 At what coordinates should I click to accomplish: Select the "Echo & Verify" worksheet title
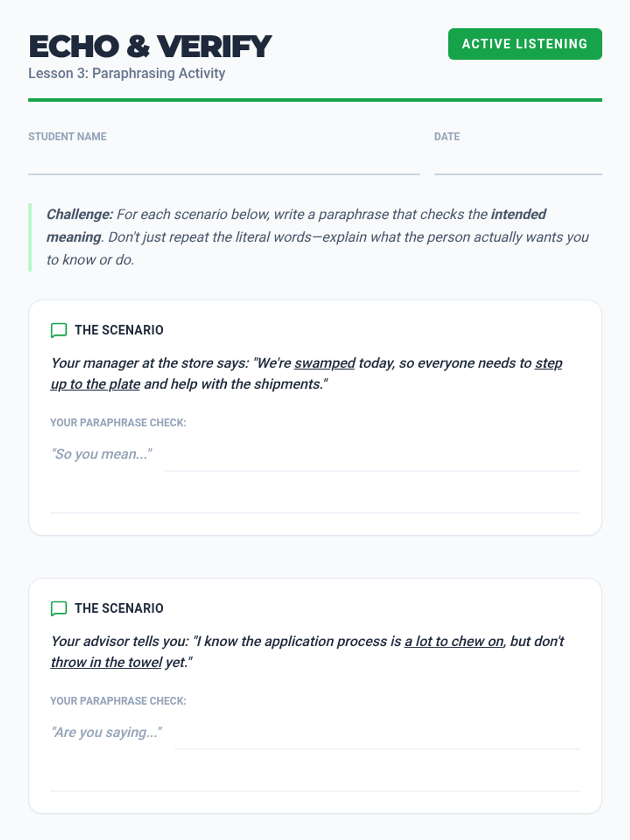[x=150, y=46]
